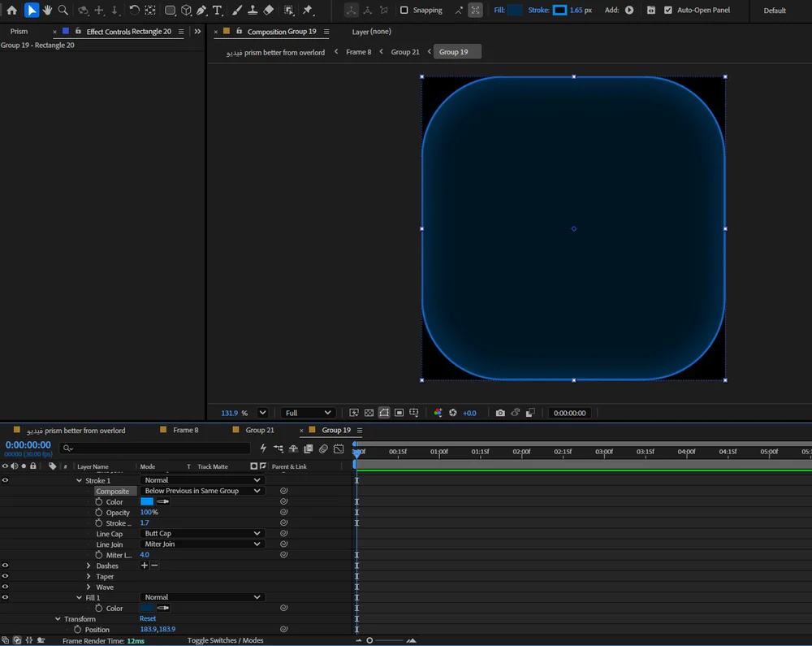The width and height of the screenshot is (812, 646).
Task: Select the Eraser tool
Action: (x=268, y=10)
